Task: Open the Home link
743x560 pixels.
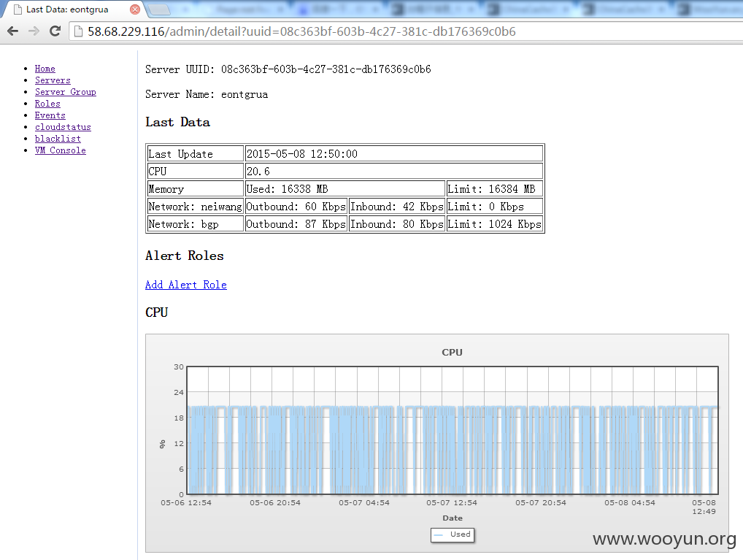Action: (x=45, y=69)
